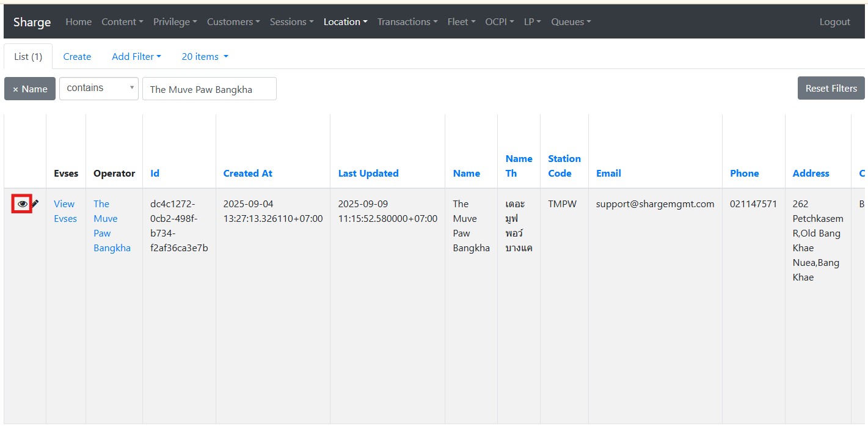Select the List (1) tab

click(x=28, y=56)
